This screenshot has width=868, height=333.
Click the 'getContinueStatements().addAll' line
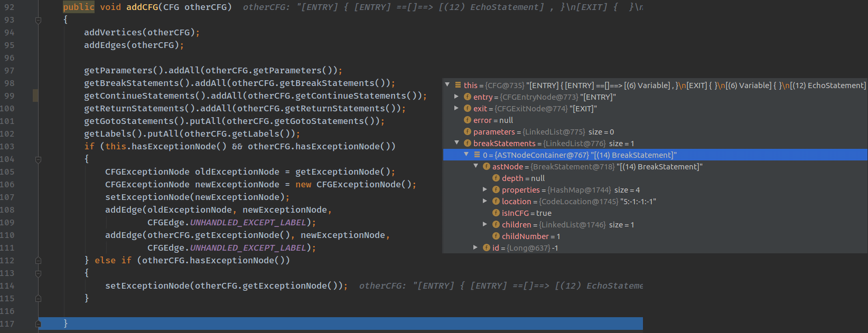pyautogui.click(x=255, y=96)
